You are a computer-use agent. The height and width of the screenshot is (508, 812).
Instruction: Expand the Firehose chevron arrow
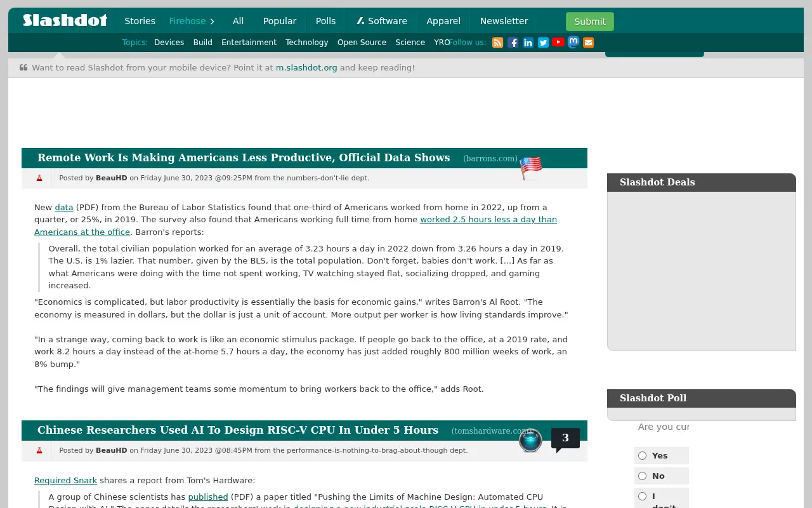212,21
